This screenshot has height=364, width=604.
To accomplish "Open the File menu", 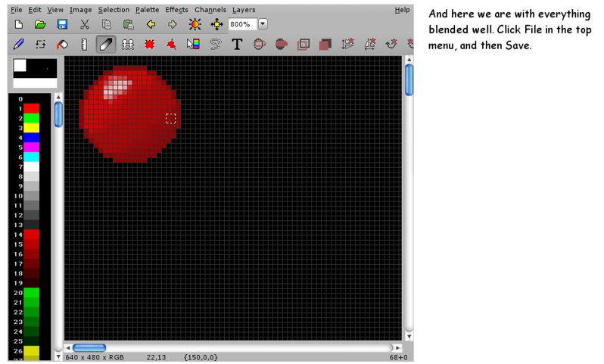I will 16,10.
